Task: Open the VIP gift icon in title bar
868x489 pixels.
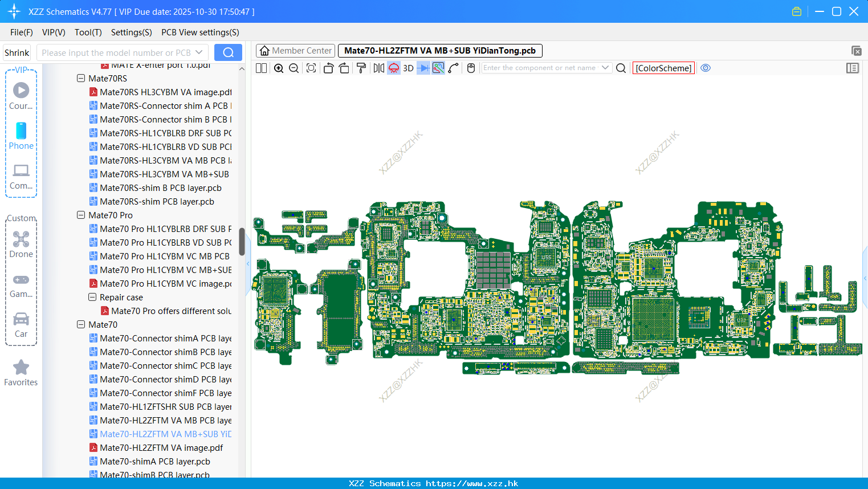Action: (x=797, y=11)
